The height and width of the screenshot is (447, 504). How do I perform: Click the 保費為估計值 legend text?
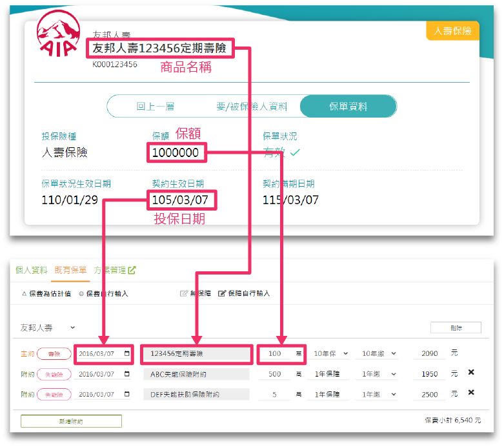pyautogui.click(x=50, y=293)
